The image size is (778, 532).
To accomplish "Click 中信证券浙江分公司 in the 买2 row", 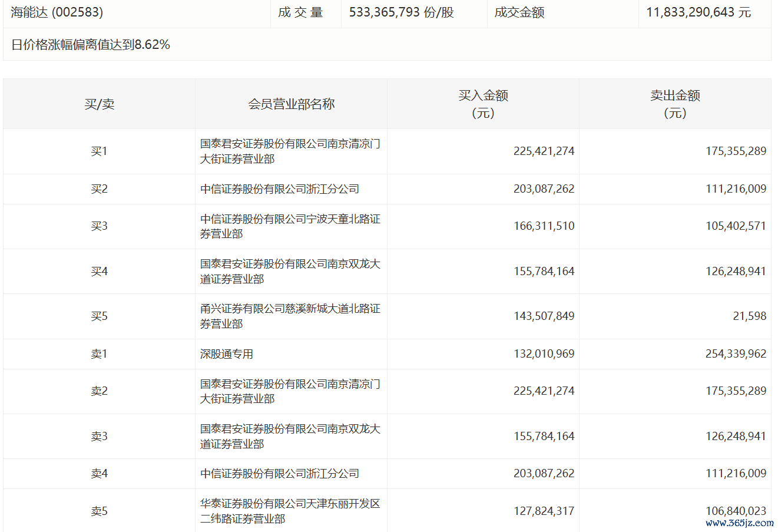I will pos(280,189).
